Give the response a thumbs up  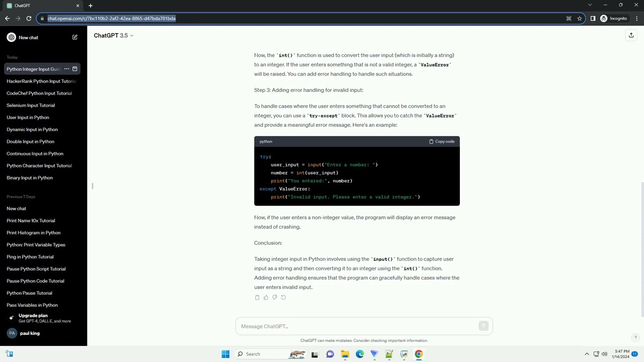(266, 298)
